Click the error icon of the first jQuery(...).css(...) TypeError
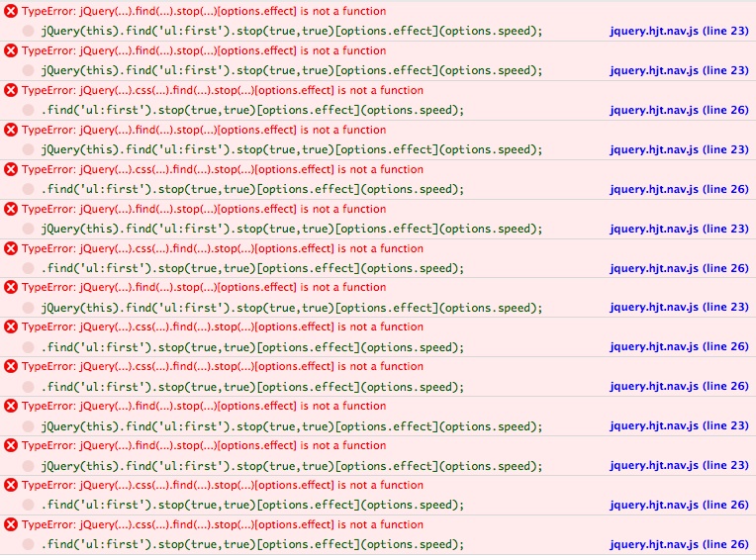This screenshot has height=560, width=756. [11, 90]
